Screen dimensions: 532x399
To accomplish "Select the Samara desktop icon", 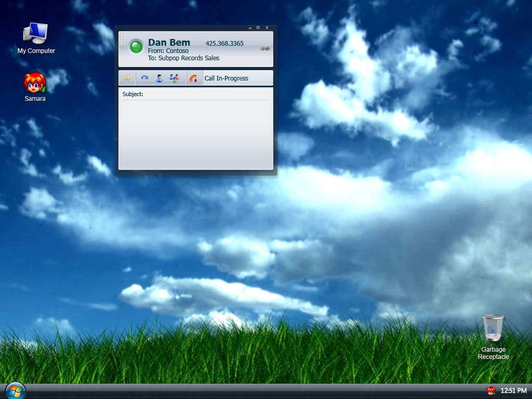I will pos(35,87).
